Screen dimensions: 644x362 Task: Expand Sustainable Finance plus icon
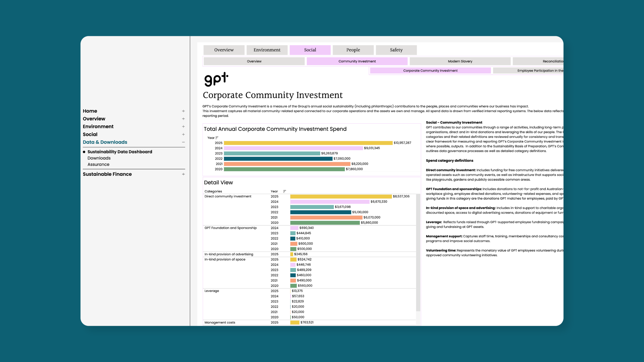[183, 174]
